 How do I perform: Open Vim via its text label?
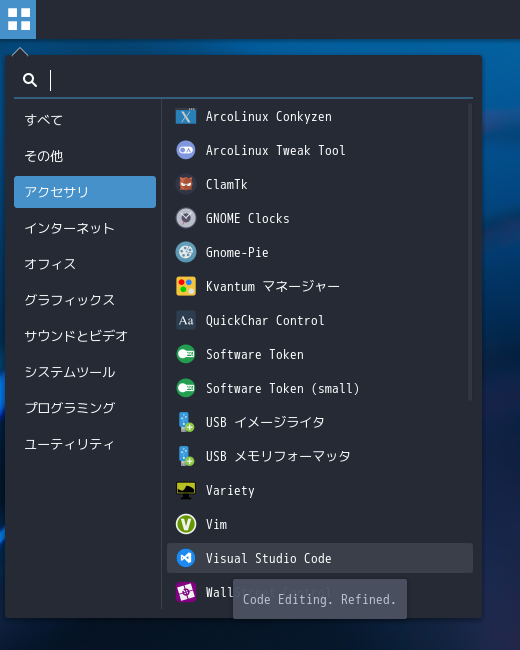tap(216, 524)
